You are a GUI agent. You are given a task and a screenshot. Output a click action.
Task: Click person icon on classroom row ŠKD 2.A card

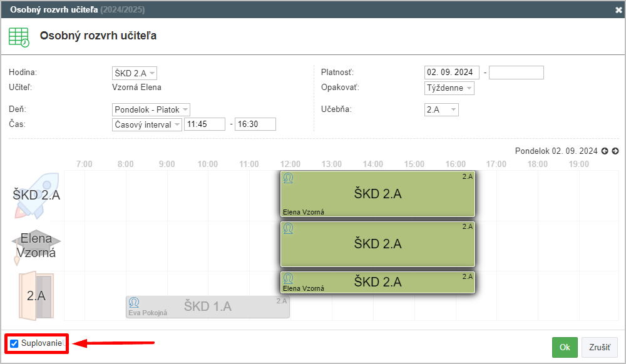click(x=288, y=278)
